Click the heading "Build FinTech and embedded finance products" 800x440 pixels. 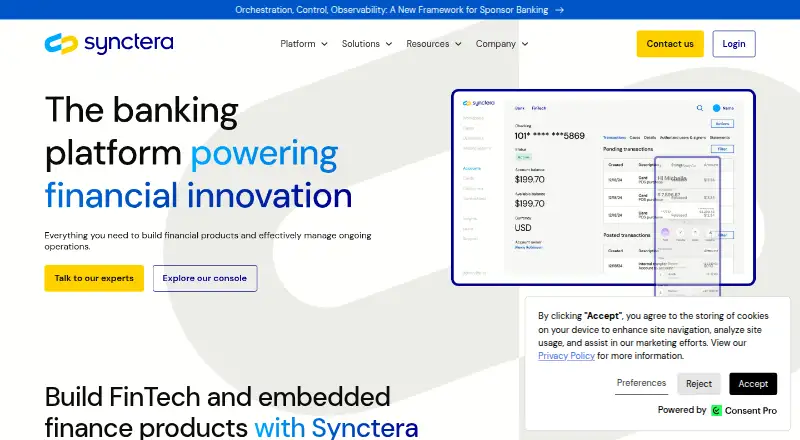[x=231, y=412]
